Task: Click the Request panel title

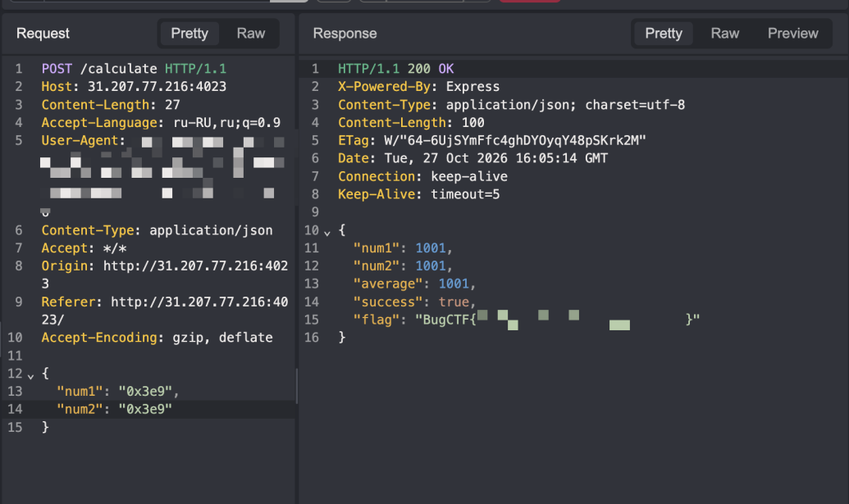Action: (43, 34)
